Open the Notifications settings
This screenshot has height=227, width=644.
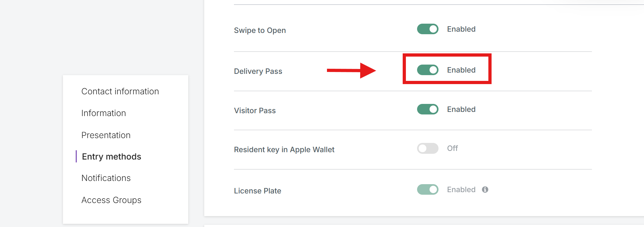tap(106, 178)
